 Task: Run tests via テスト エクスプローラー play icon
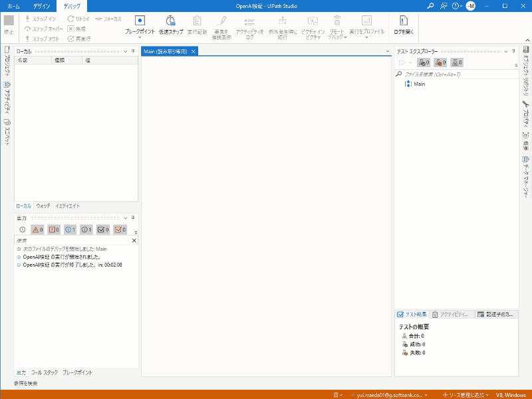click(402, 63)
